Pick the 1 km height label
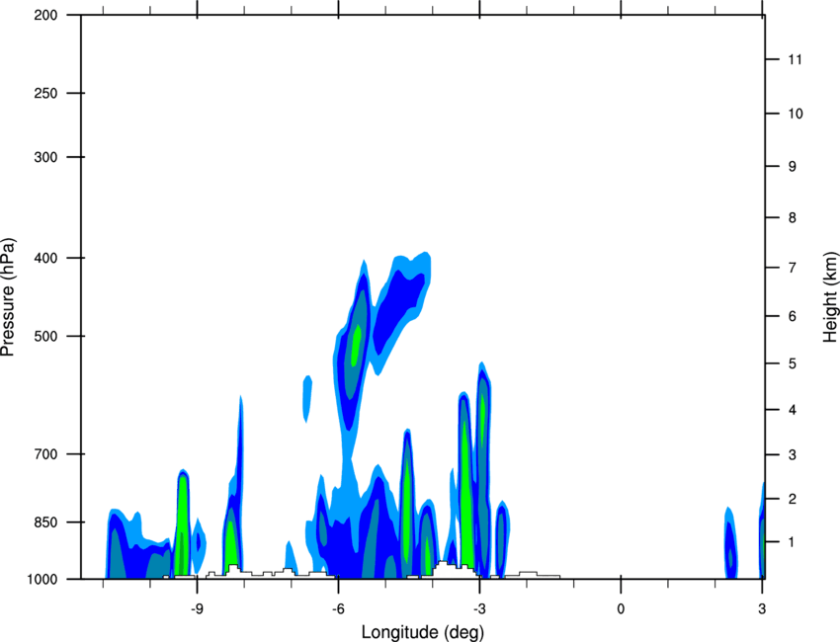 point(792,542)
